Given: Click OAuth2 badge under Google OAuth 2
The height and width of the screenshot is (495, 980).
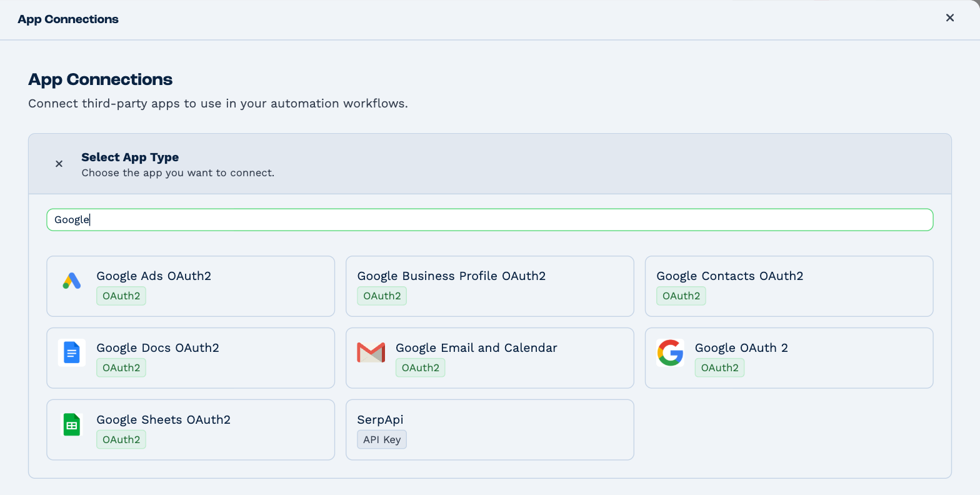Looking at the screenshot, I should pos(720,367).
